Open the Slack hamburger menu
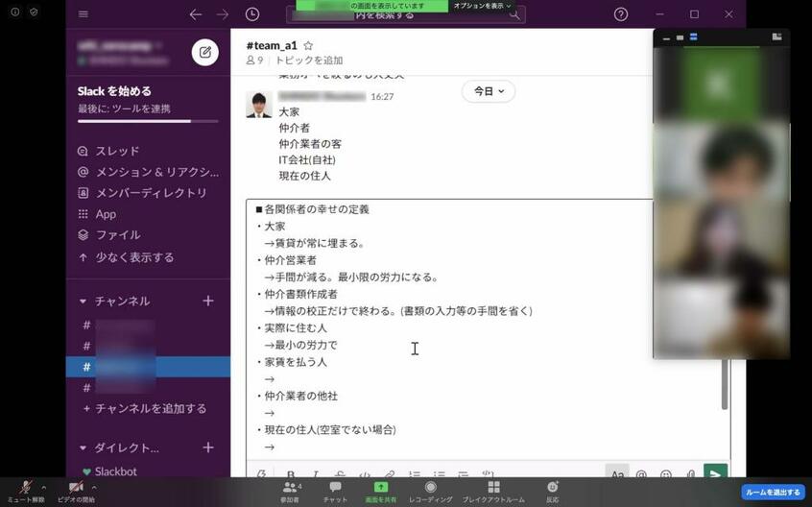 point(84,14)
